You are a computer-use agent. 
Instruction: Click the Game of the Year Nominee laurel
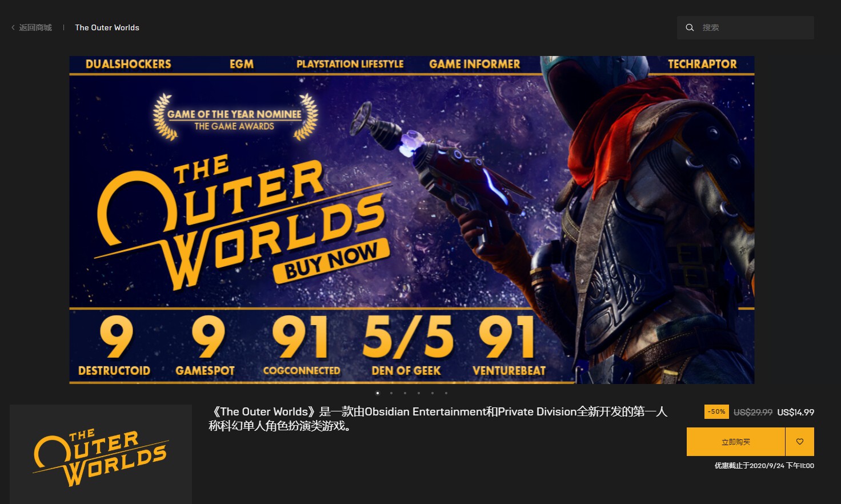pyautogui.click(x=235, y=118)
